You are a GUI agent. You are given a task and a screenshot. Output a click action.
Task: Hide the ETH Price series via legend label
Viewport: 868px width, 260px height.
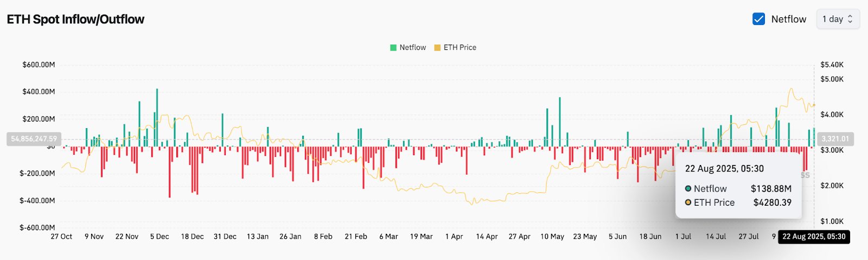pyautogui.click(x=459, y=48)
